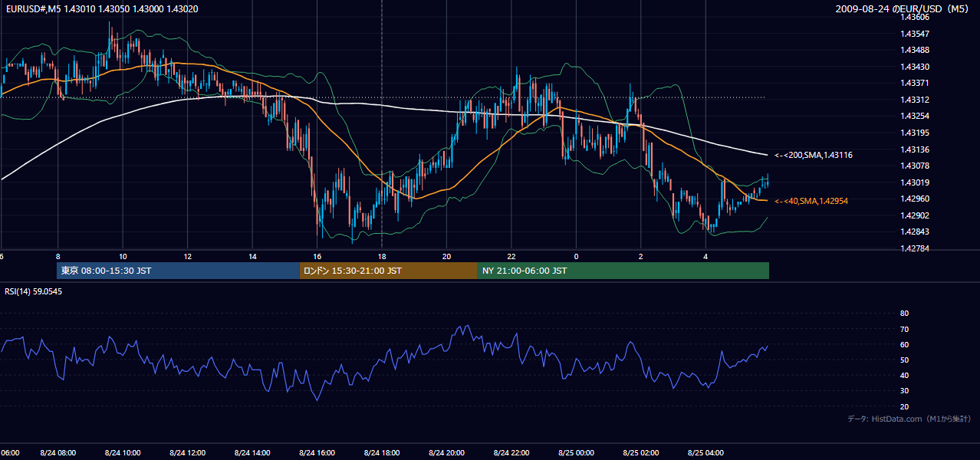980x460 pixels.
Task: Click hour tick 22 under price chart
Action: click(x=511, y=256)
